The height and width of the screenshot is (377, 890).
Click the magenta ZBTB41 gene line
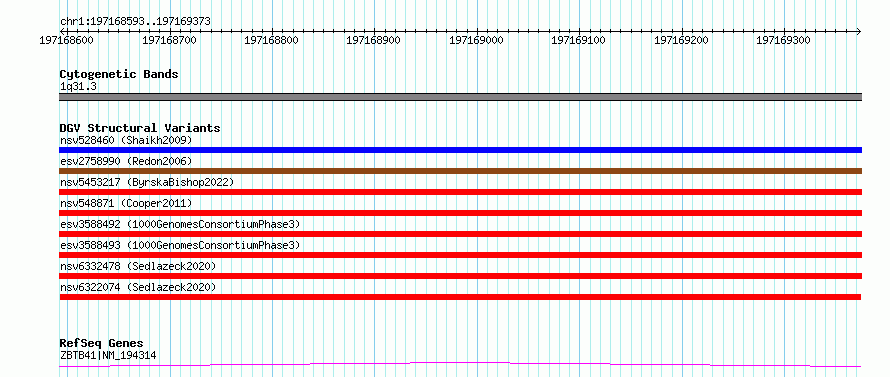[x=460, y=364]
